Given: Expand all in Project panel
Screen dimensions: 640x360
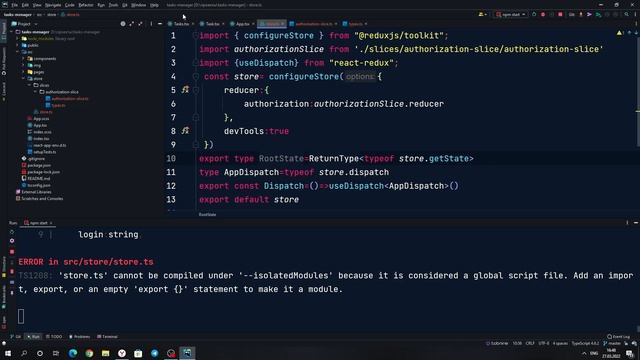Looking at the screenshot, I should pyautogui.click(x=131, y=24).
